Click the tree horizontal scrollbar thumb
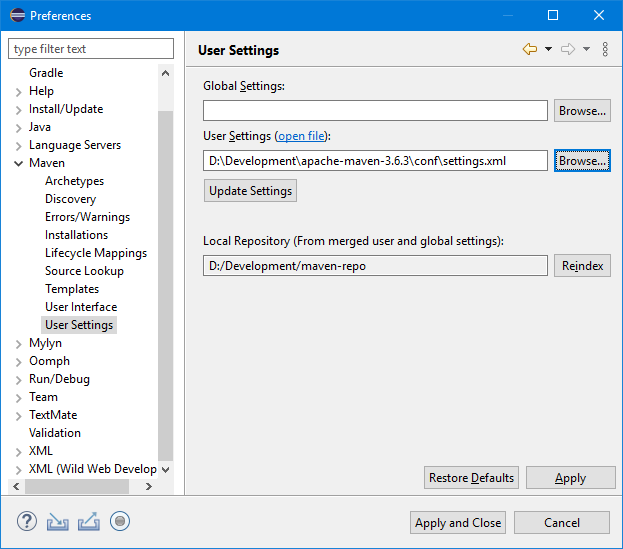 coord(77,486)
